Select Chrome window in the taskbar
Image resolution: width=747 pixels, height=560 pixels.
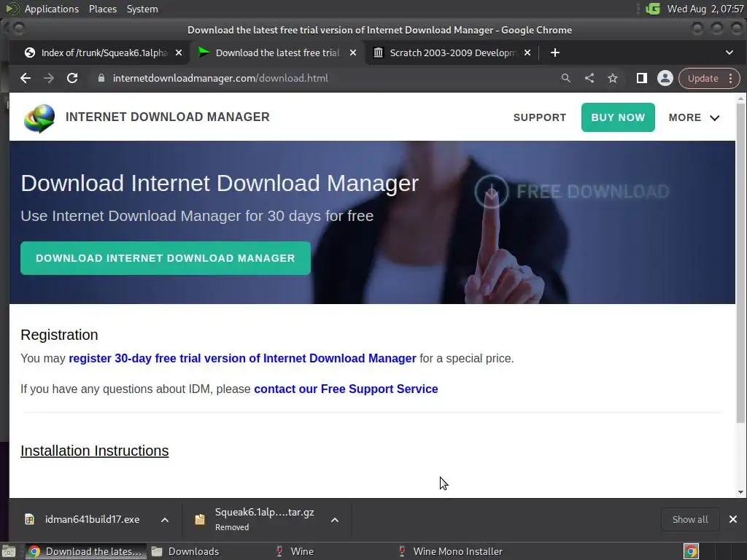tap(85, 551)
